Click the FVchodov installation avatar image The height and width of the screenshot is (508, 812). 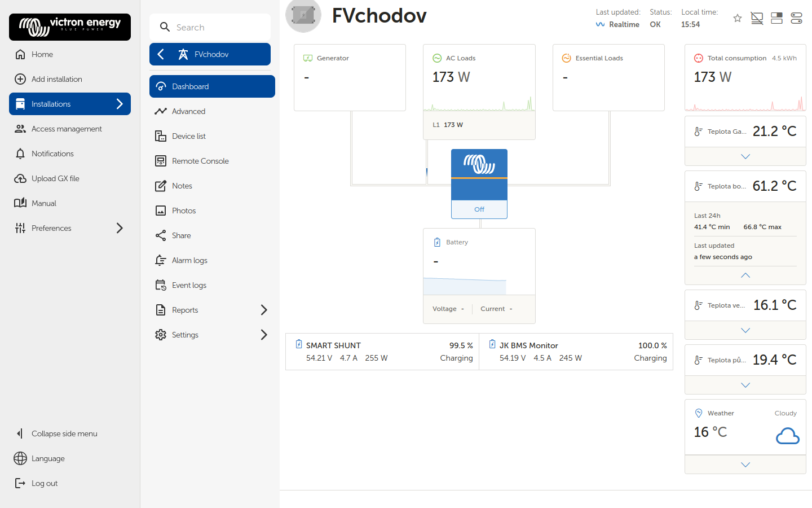coord(303,15)
